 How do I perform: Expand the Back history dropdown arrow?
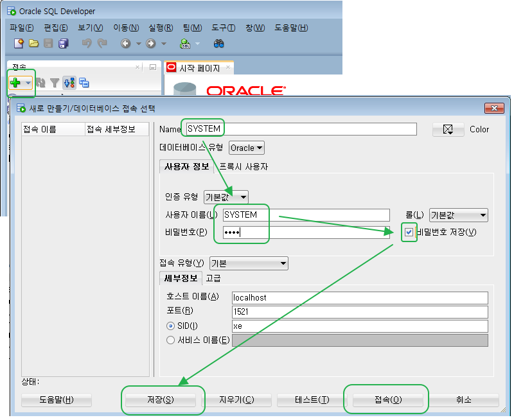tap(139, 44)
